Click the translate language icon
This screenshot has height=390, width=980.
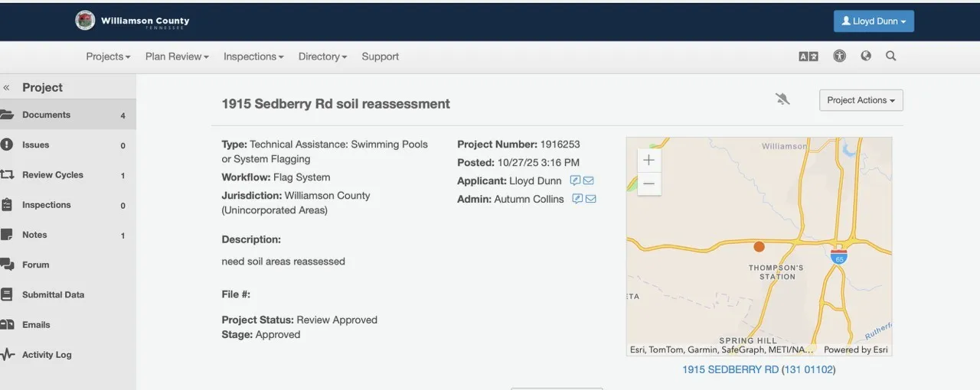tap(808, 57)
